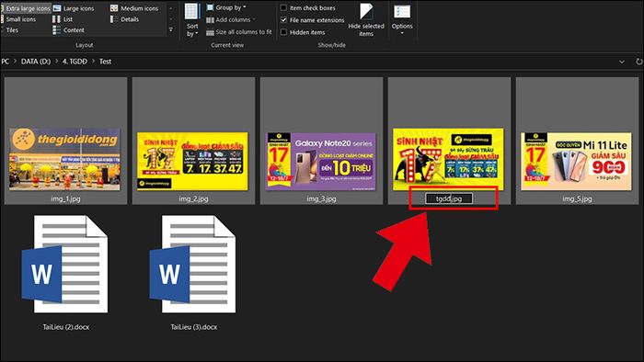Navigate to DATA (D:) in breadcrumb
Image resolution: width=644 pixels, height=362 pixels.
point(36,62)
